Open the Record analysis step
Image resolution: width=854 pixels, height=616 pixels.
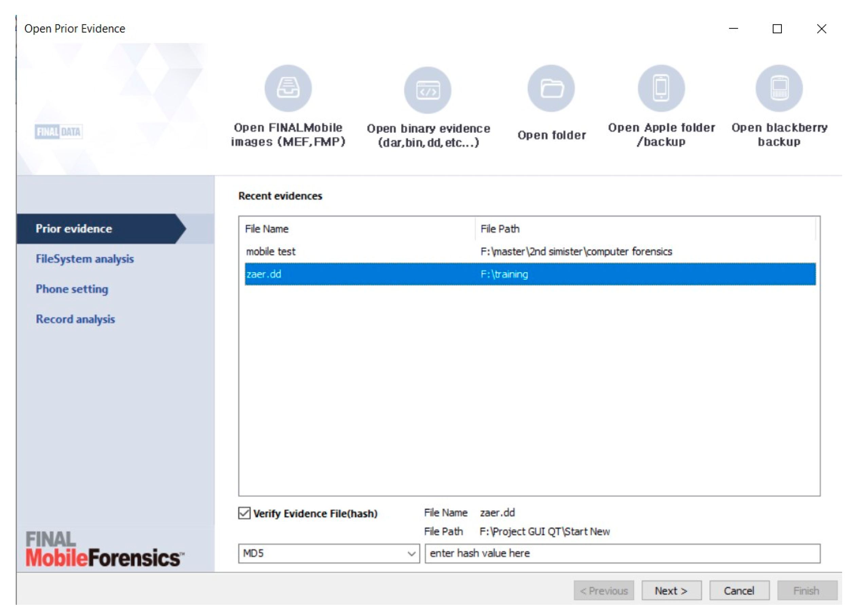click(75, 319)
